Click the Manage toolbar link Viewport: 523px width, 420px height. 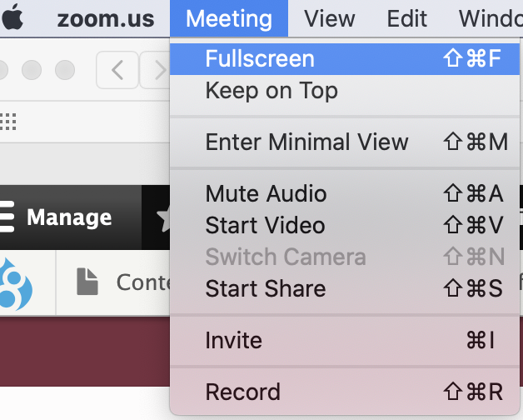click(x=69, y=217)
